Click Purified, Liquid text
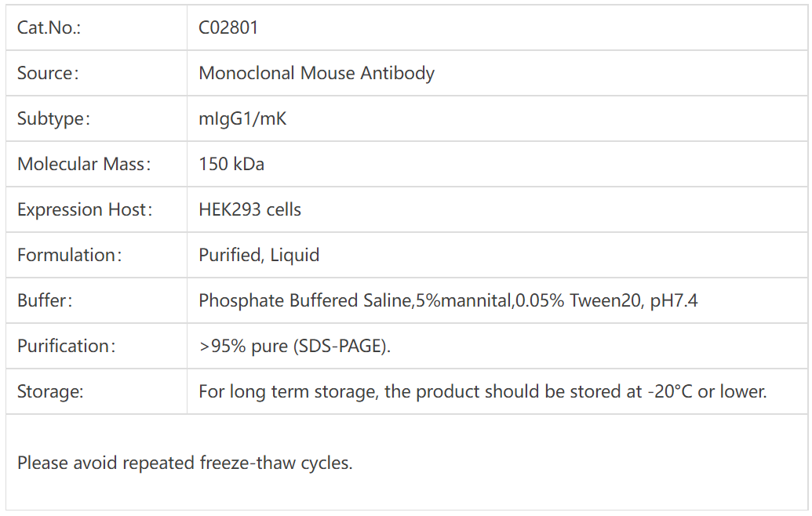 click(259, 256)
